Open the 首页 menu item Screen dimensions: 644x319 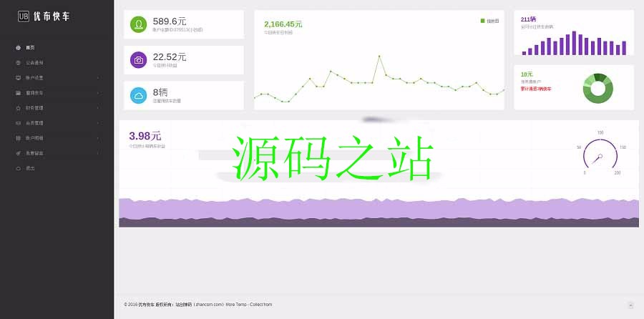coord(30,48)
